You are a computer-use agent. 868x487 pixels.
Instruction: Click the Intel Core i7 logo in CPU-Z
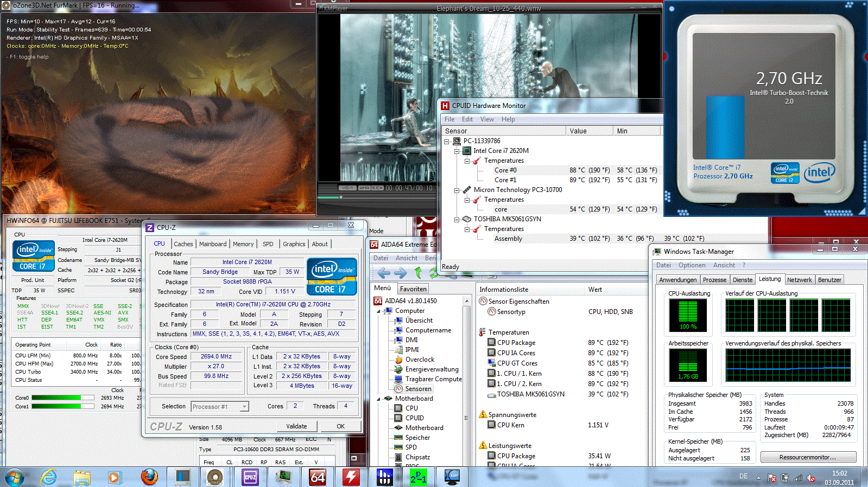click(x=332, y=277)
